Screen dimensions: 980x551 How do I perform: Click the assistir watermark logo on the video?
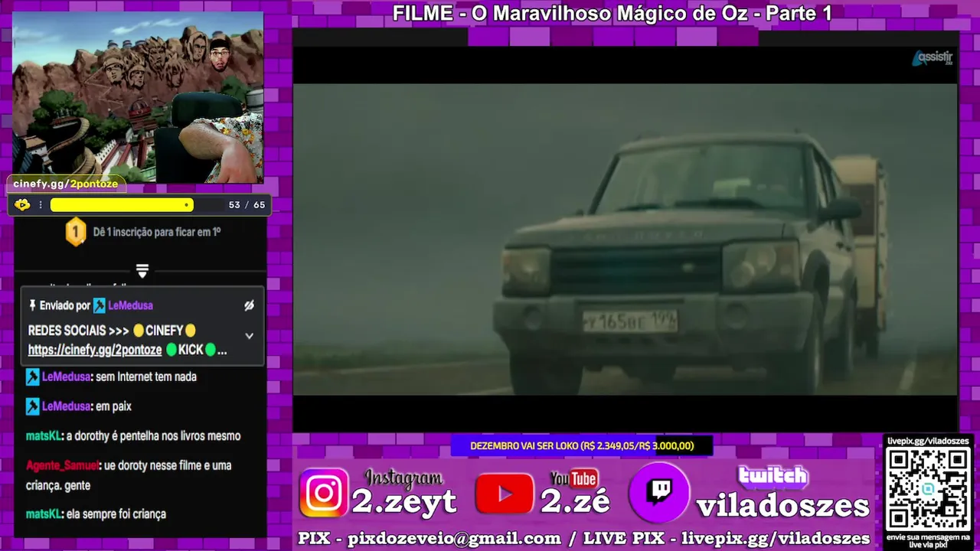click(932, 58)
